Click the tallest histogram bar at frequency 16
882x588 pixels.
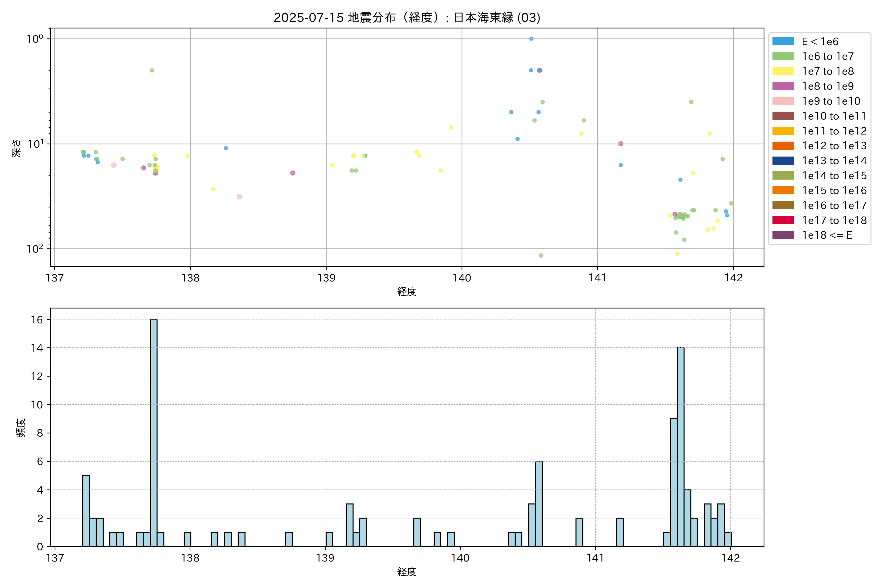click(153, 432)
